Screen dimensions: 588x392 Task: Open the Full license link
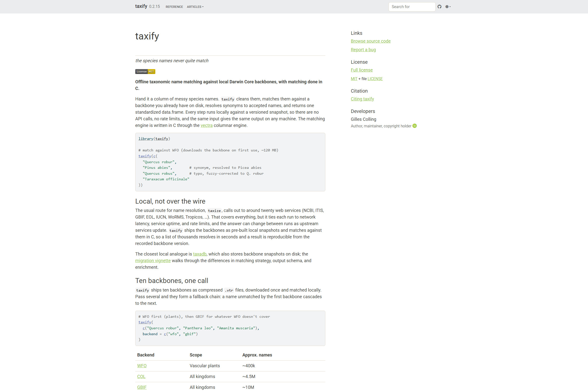click(362, 70)
